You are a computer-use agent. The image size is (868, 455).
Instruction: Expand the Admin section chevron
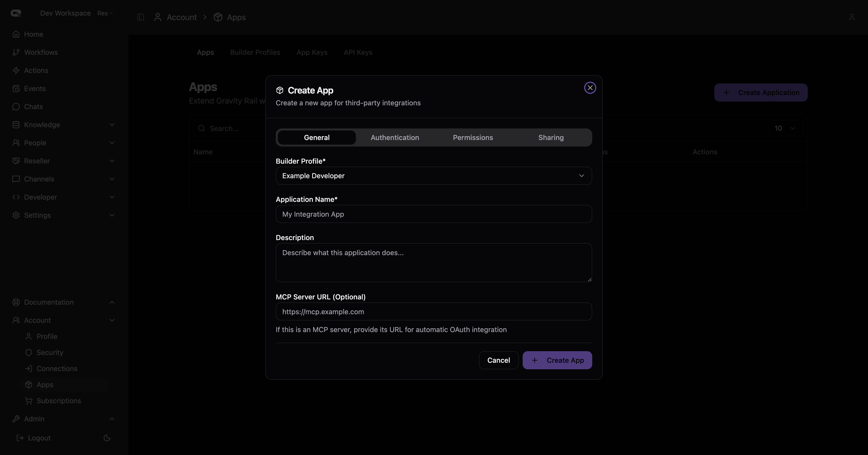point(112,419)
